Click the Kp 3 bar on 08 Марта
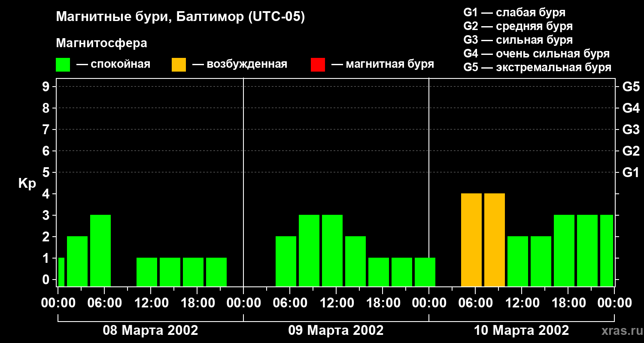The image size is (644, 343). tap(100, 250)
